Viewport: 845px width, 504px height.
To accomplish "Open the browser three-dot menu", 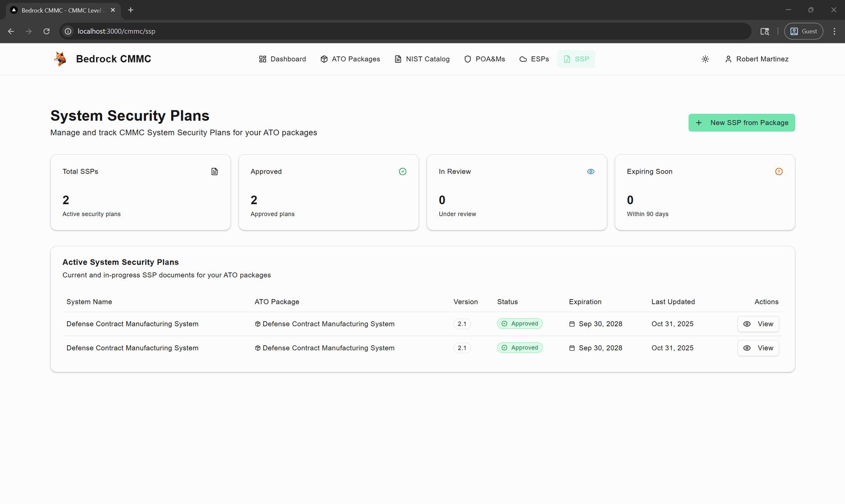I will click(834, 31).
